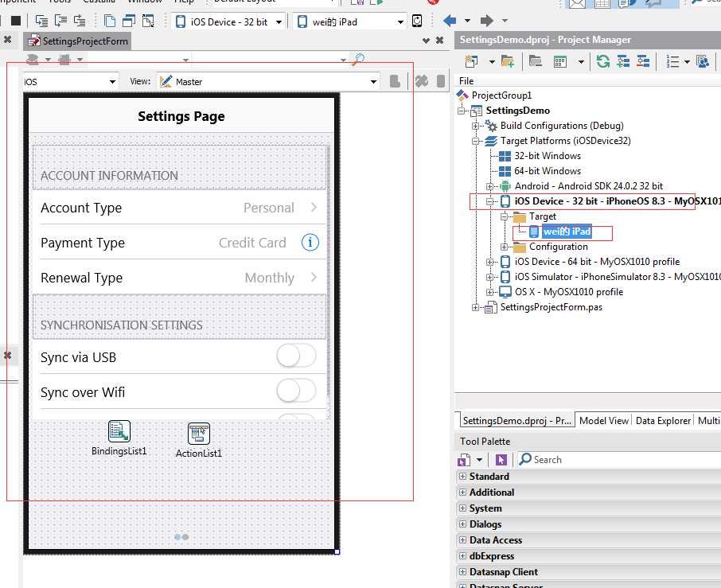Viewport: 721px width, 588px height.
Task: Select the ActionList1 component icon
Action: click(199, 434)
